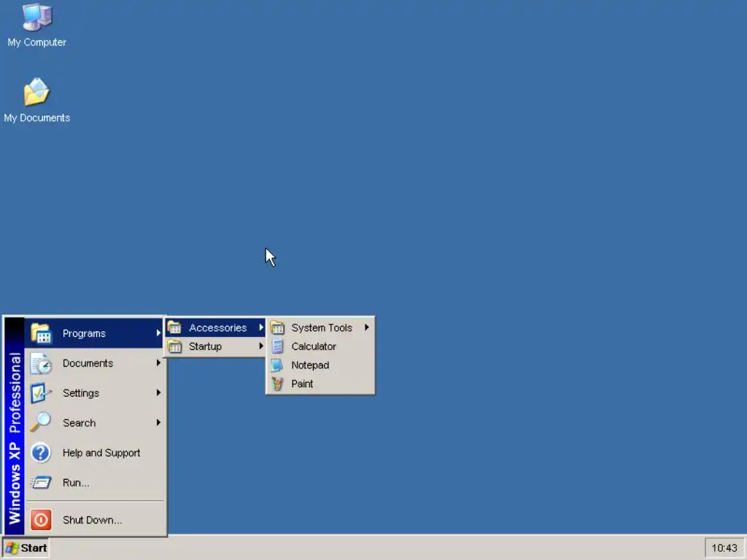Click the Run dialog icon
This screenshot has height=560, width=747.
[41, 483]
